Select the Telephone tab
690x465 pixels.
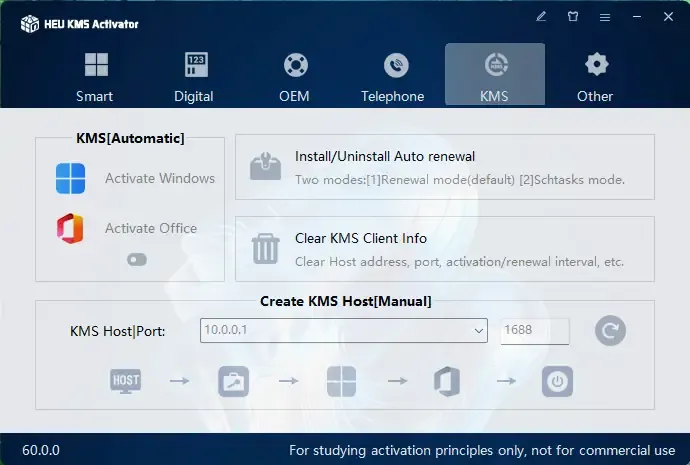click(x=393, y=76)
